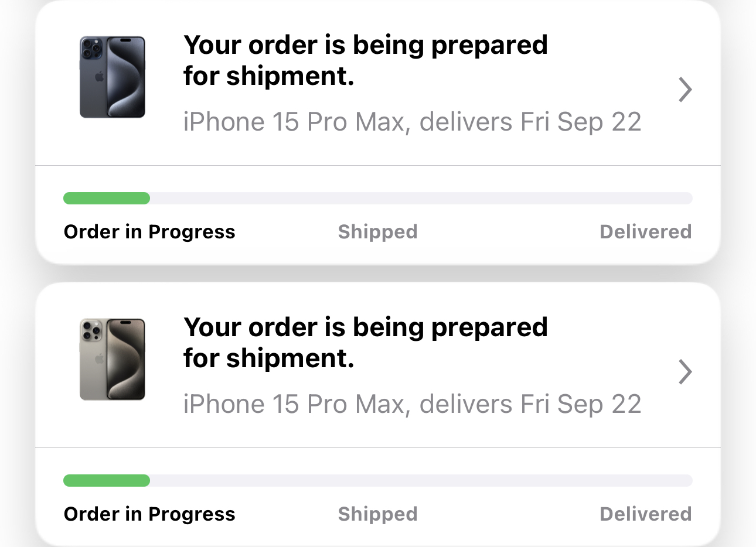Tap the Natural Titanium iPhone thumbnail
This screenshot has height=547, width=756.
tap(112, 360)
